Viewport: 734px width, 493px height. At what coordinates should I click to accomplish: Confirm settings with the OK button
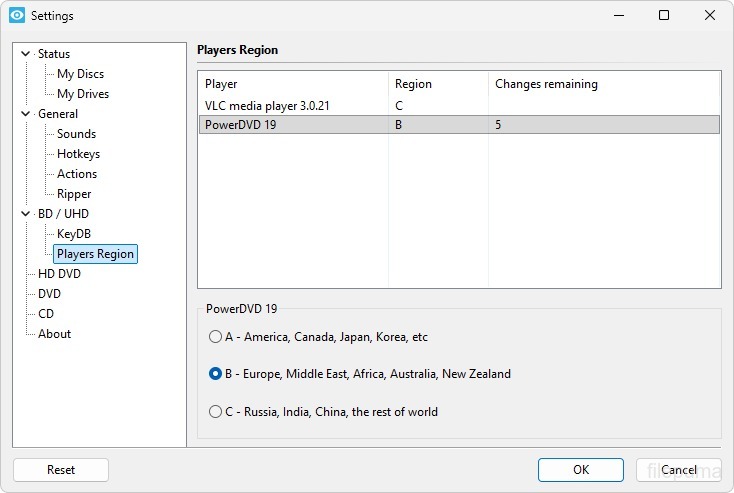click(580, 469)
